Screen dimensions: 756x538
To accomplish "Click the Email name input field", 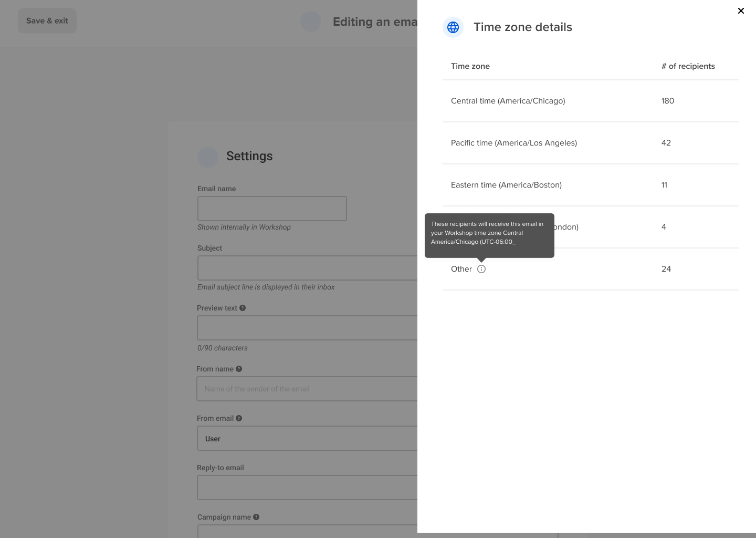I will click(272, 209).
